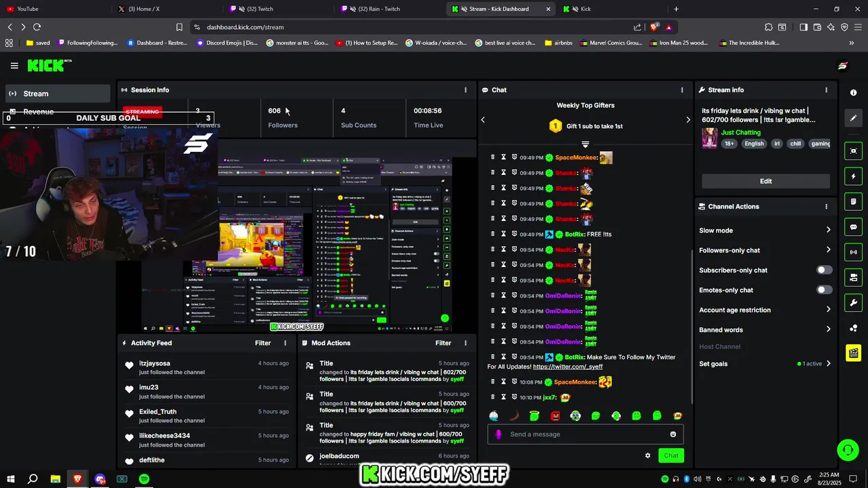Click the Kick logo

point(49,65)
